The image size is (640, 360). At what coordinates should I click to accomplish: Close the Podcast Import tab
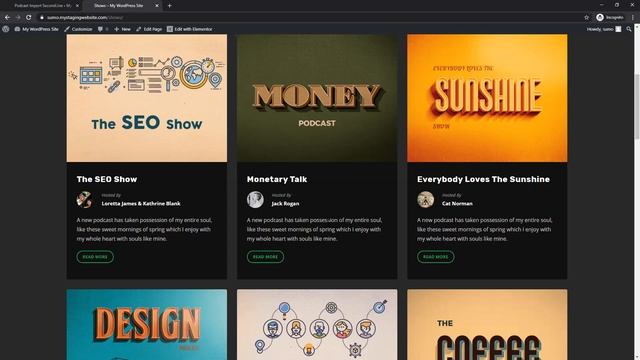[x=77, y=6]
